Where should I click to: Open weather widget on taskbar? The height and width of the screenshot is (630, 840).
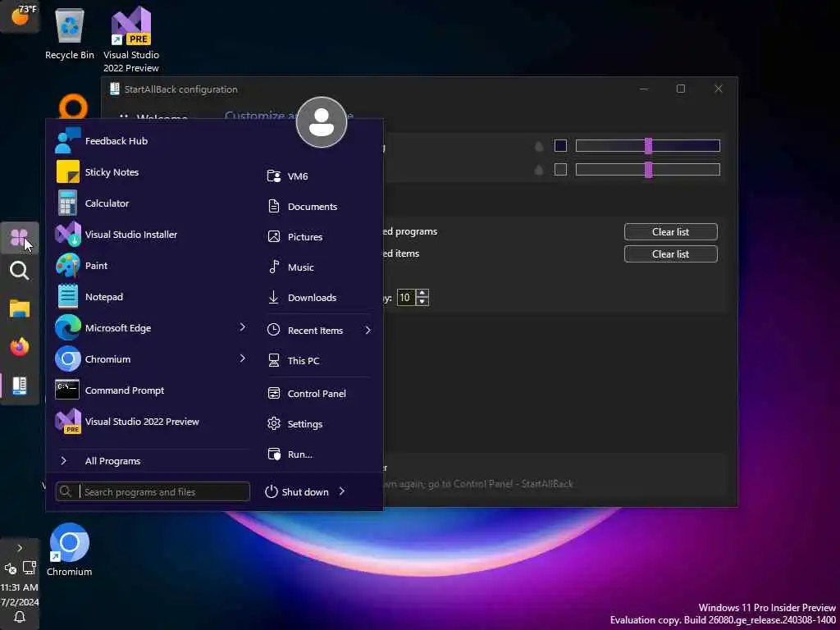(20, 16)
